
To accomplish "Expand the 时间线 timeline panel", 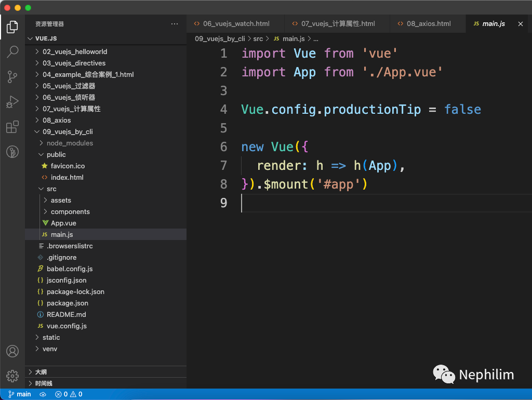I will [x=105, y=383].
